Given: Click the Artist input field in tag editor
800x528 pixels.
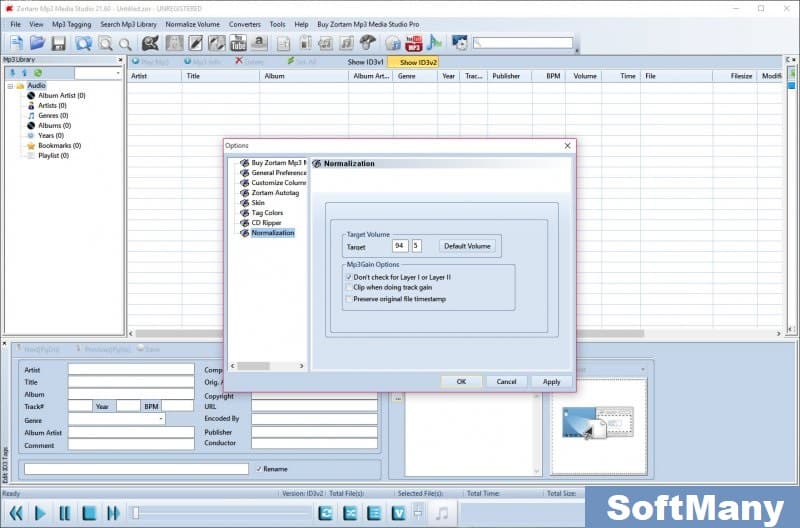Looking at the screenshot, I should 131,369.
